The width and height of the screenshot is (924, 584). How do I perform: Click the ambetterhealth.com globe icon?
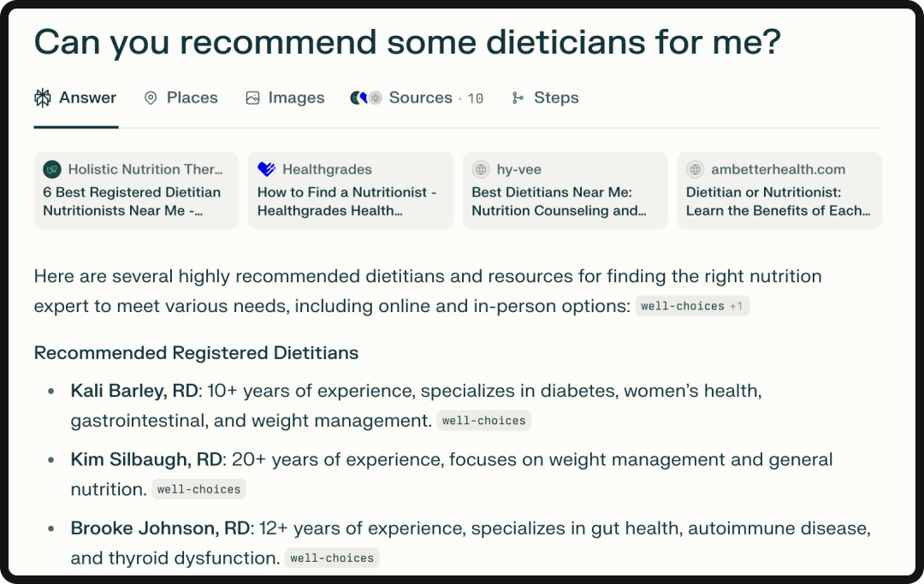coord(694,168)
